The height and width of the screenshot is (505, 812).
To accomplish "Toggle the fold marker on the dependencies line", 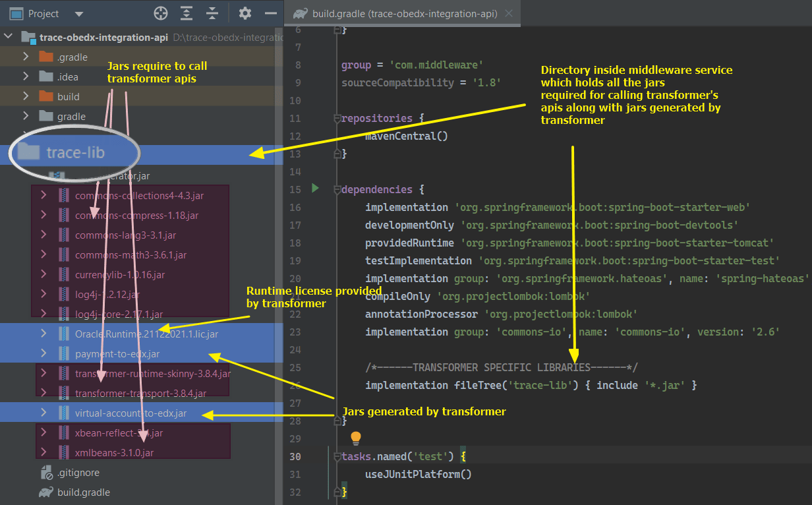I will pyautogui.click(x=338, y=190).
